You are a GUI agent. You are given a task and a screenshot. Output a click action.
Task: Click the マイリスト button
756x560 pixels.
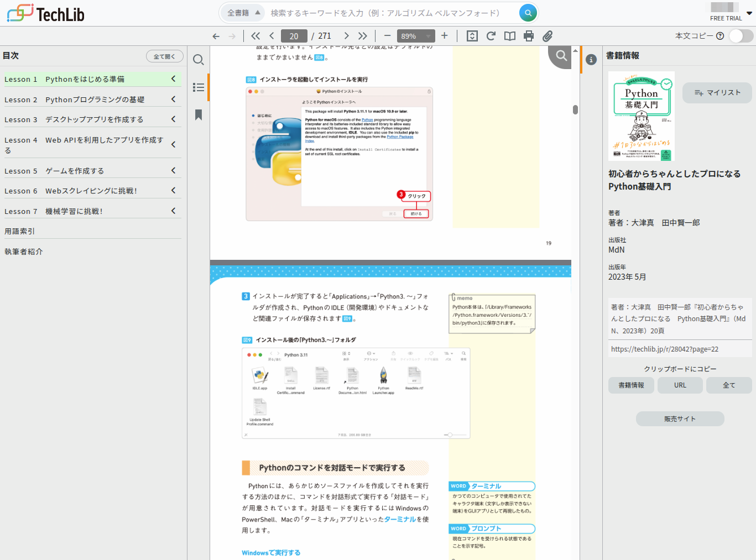click(717, 92)
